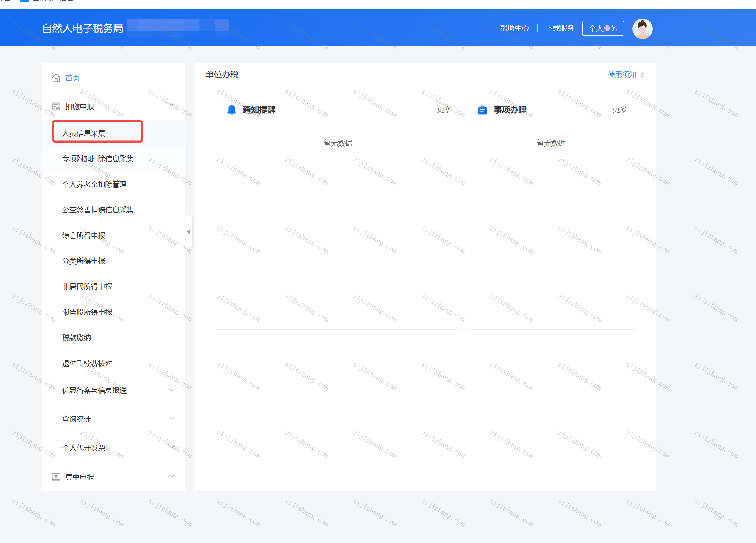Collapse the sidebar with the arrow handle
The height and width of the screenshot is (543, 756).
pos(188,231)
